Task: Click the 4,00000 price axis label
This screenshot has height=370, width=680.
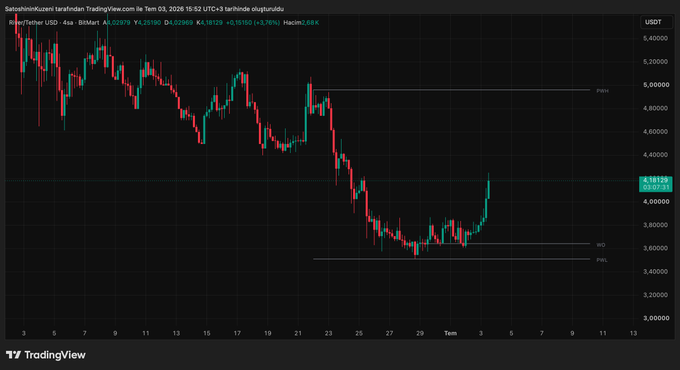Action: (655, 202)
